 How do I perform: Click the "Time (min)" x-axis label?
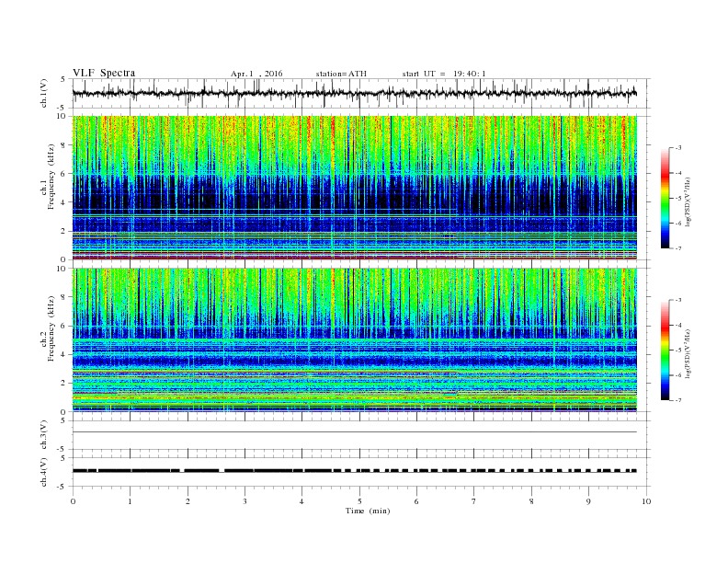368,511
